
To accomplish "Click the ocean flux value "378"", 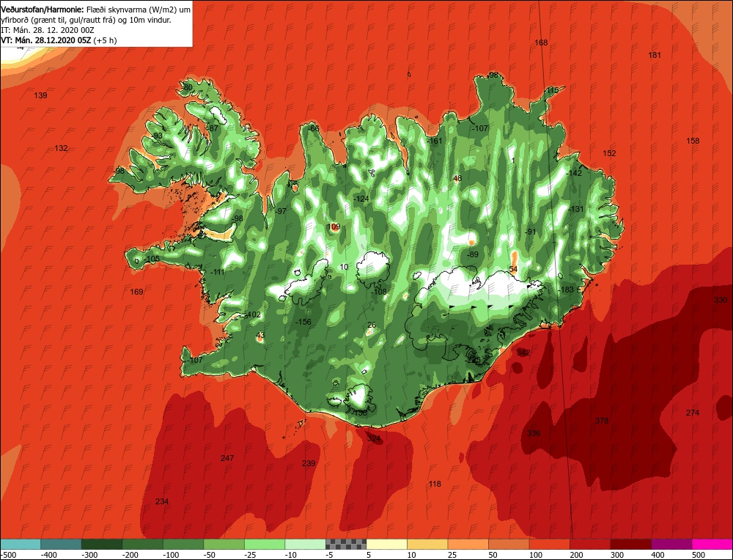I will pos(602,421).
